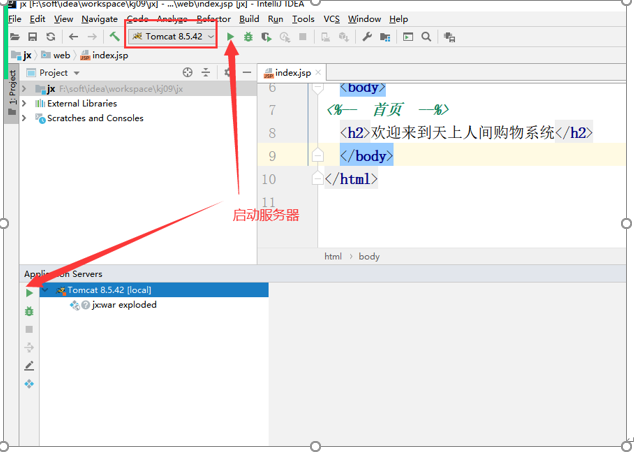This screenshot has height=456, width=636.
Task: Expand the jx project root node
Action: 24,88
